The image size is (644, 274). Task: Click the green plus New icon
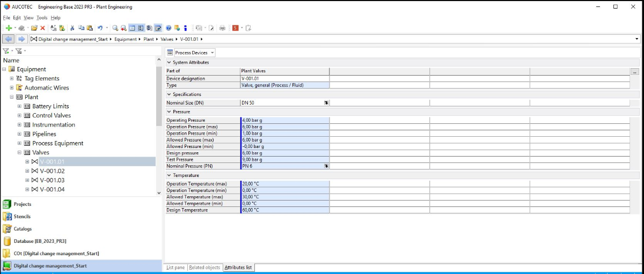pyautogui.click(x=9, y=28)
